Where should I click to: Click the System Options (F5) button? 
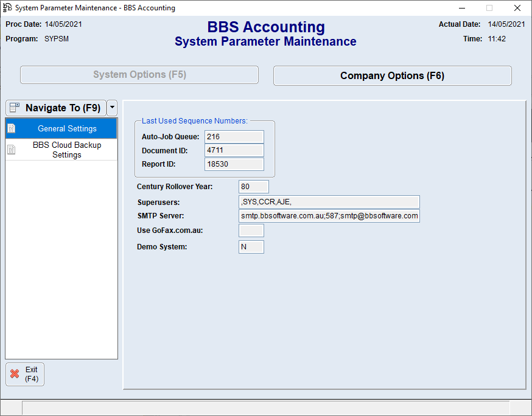coord(139,75)
